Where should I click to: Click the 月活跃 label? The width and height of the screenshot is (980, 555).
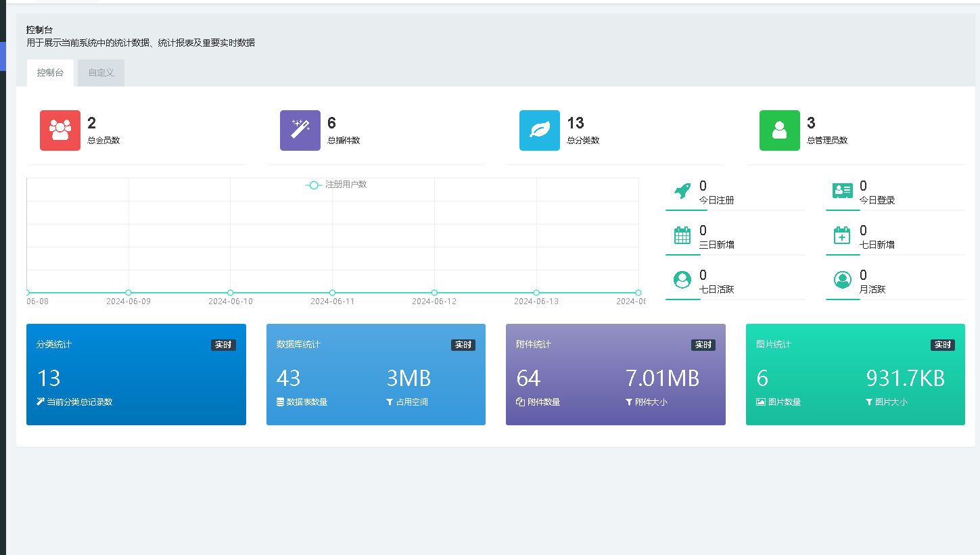872,289
